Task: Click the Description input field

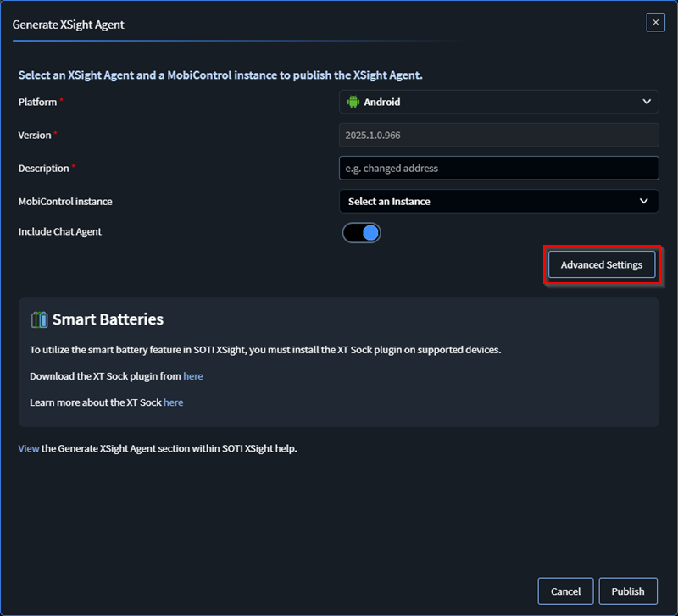Action: (499, 168)
